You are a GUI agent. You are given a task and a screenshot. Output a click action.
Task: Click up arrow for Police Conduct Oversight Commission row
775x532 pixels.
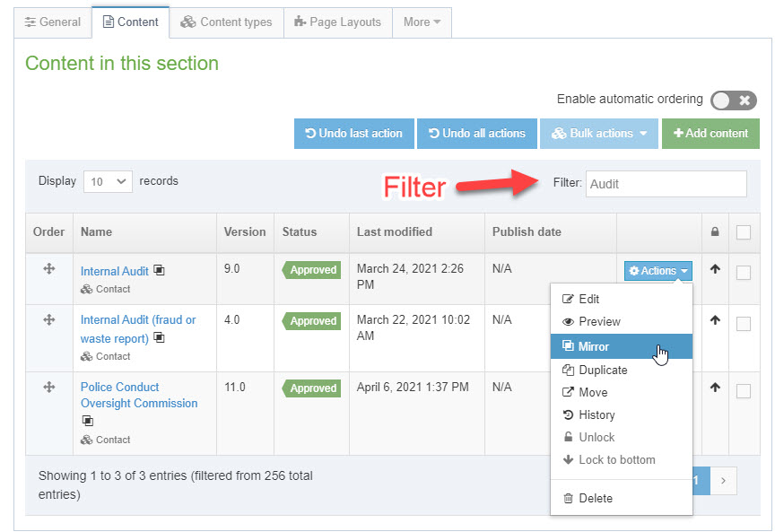click(x=715, y=388)
